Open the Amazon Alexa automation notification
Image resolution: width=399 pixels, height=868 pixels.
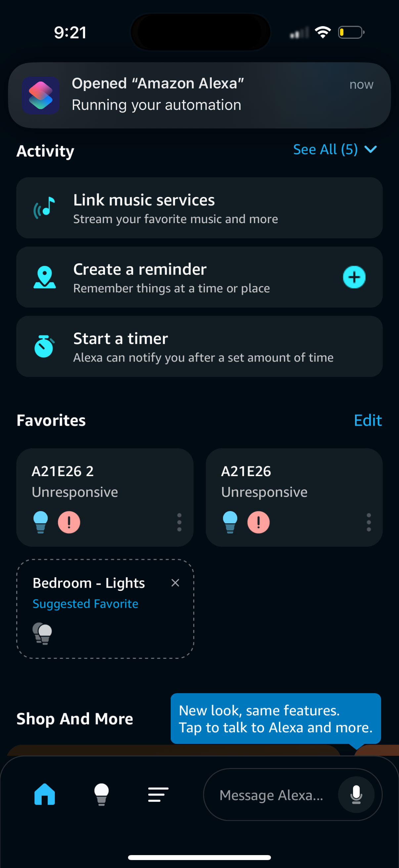pos(199,95)
